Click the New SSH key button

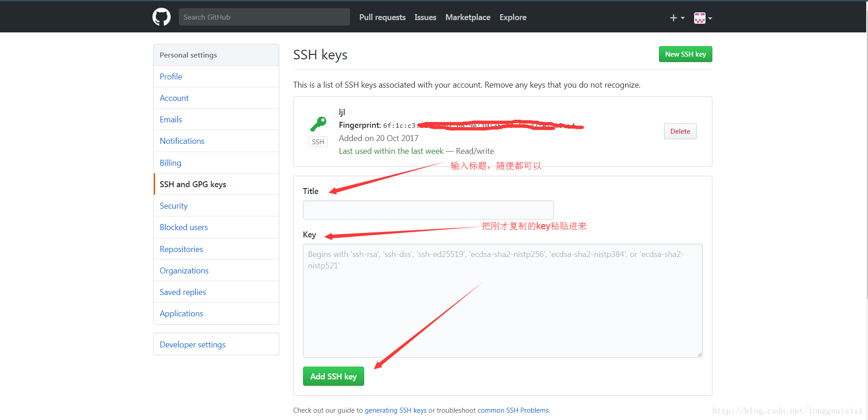click(685, 54)
